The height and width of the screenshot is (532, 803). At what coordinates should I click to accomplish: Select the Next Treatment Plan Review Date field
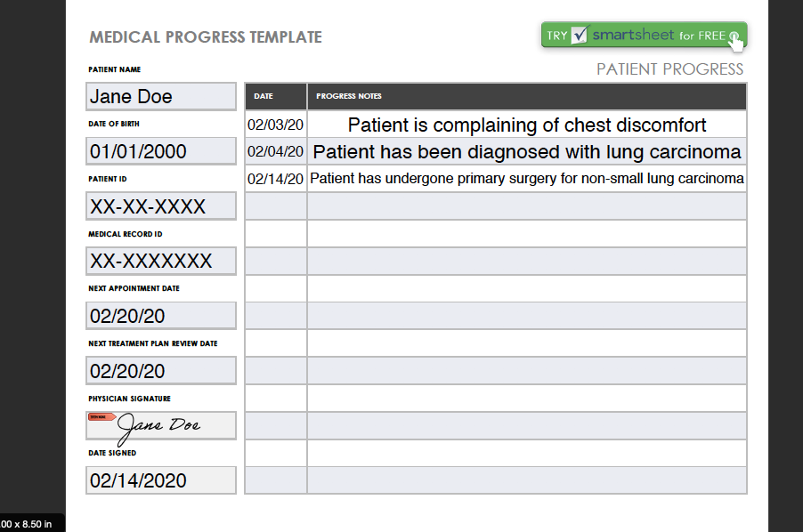[161, 370]
